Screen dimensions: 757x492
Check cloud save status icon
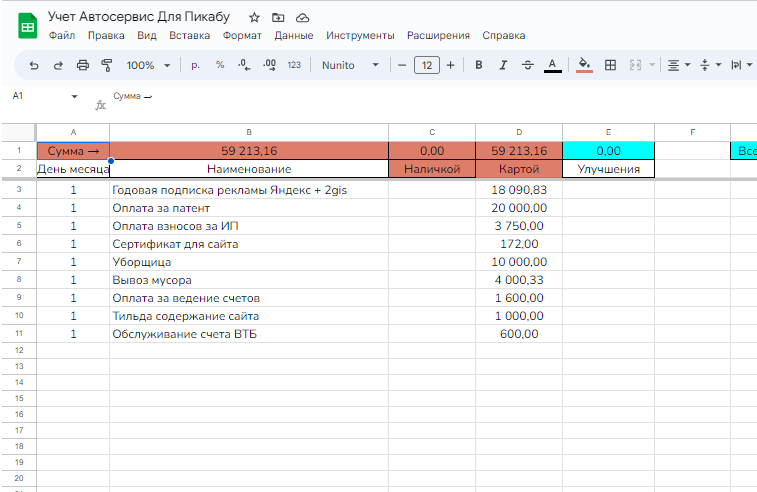click(x=302, y=17)
